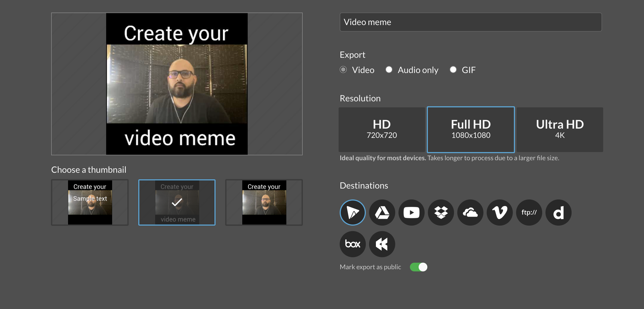The height and width of the screenshot is (309, 644).
Task: Choose Vimeo destination icon
Action: click(499, 213)
